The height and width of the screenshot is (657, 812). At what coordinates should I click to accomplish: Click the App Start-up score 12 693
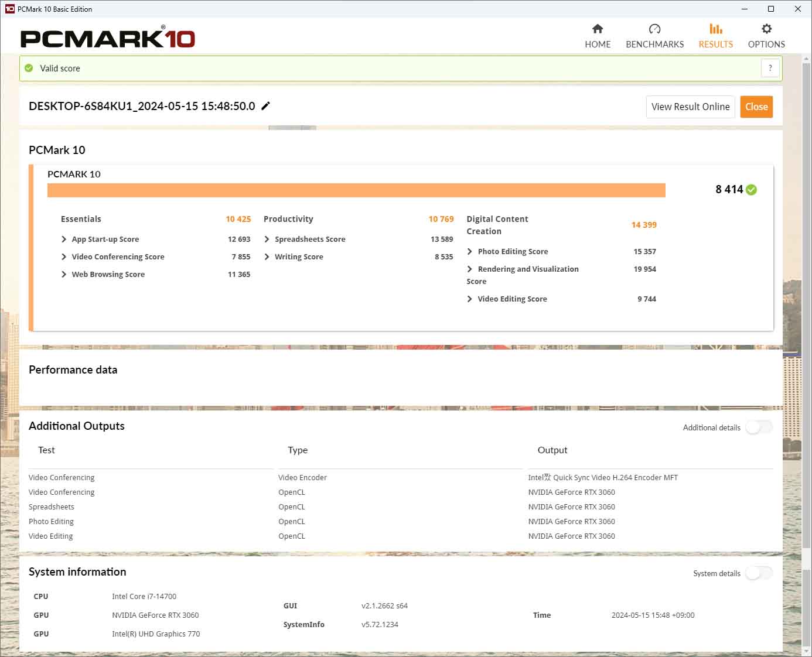[239, 239]
